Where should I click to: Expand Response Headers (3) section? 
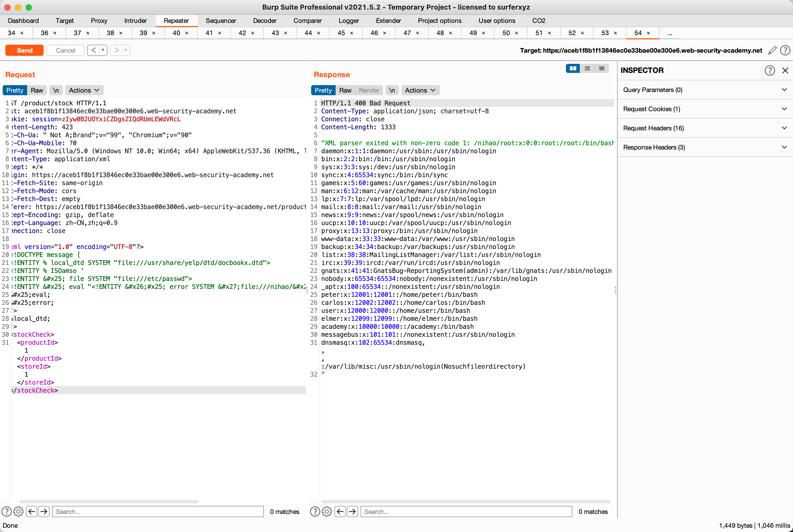click(x=705, y=147)
